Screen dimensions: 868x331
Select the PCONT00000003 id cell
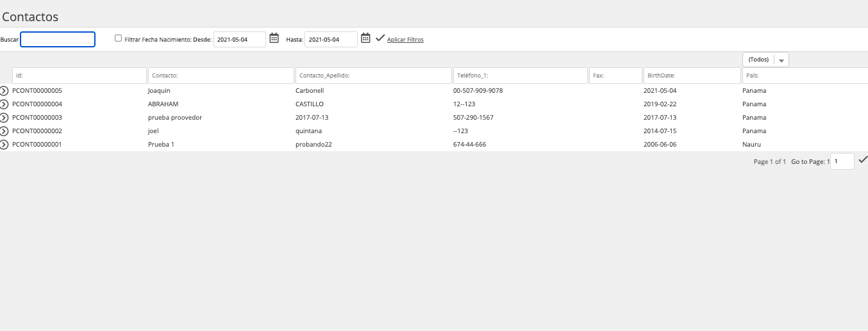click(x=37, y=118)
